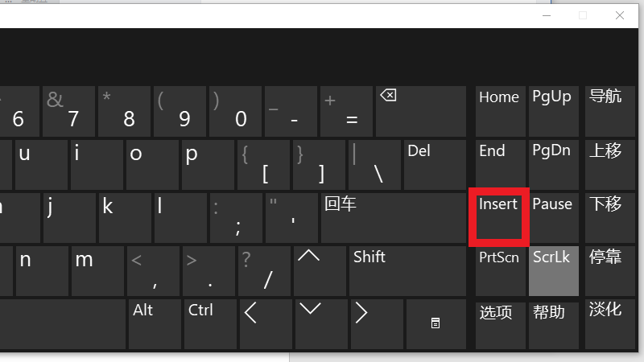
Task: Click the left arrow key
Action: coord(262,323)
